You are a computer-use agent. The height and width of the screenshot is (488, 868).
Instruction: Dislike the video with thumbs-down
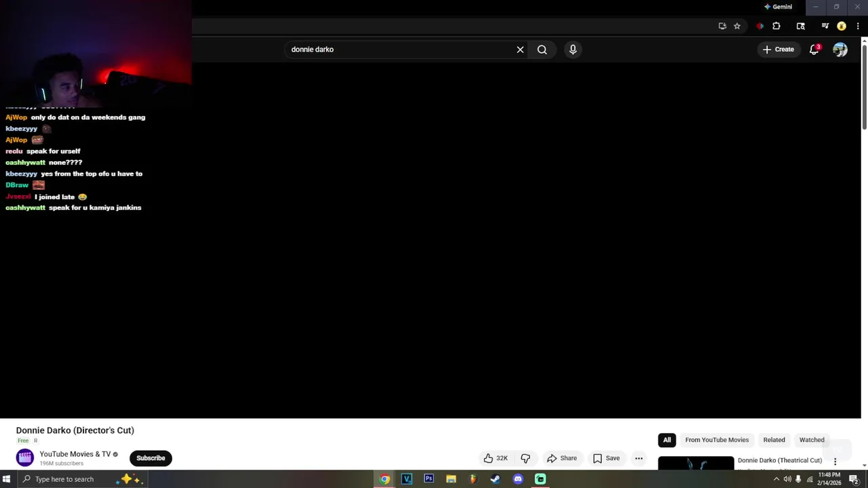coord(526,458)
